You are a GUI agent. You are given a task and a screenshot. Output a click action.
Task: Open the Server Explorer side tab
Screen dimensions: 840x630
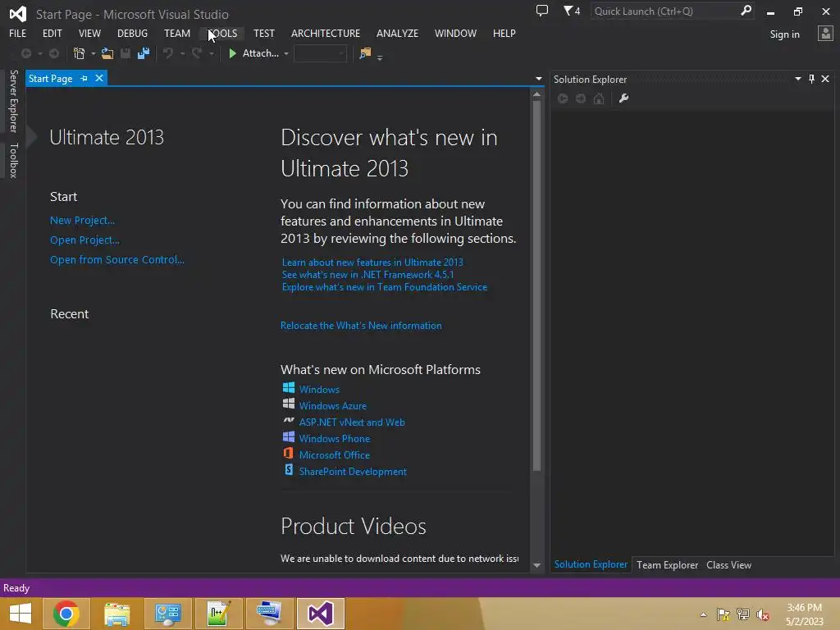[14, 101]
